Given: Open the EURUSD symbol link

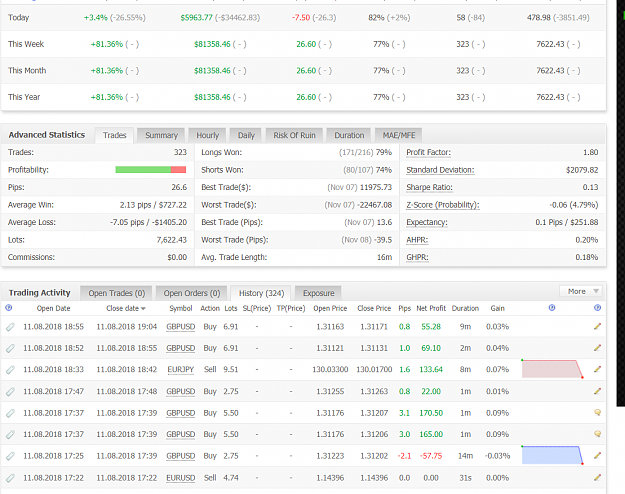Looking at the screenshot, I should click(181, 478).
